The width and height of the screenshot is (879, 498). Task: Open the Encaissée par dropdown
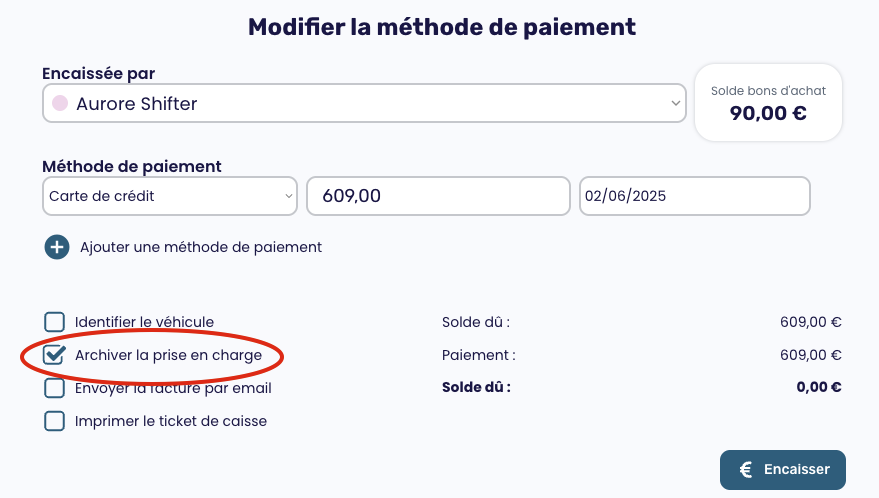[x=364, y=103]
